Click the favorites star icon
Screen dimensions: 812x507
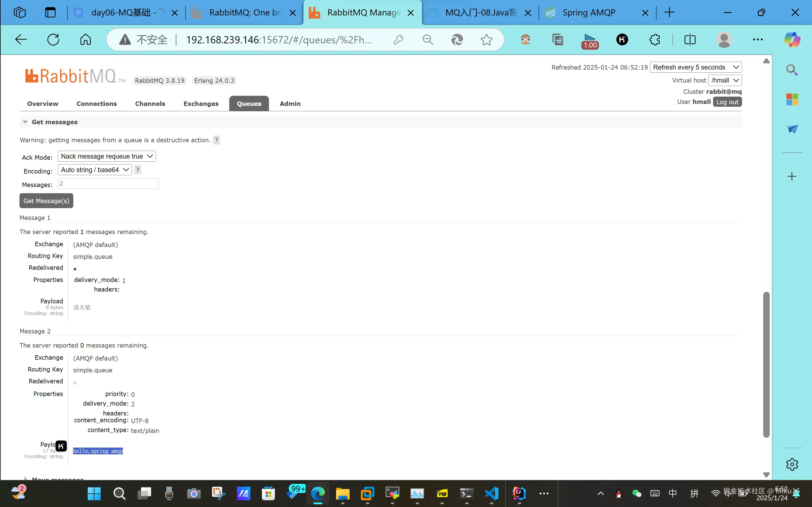coord(486,39)
